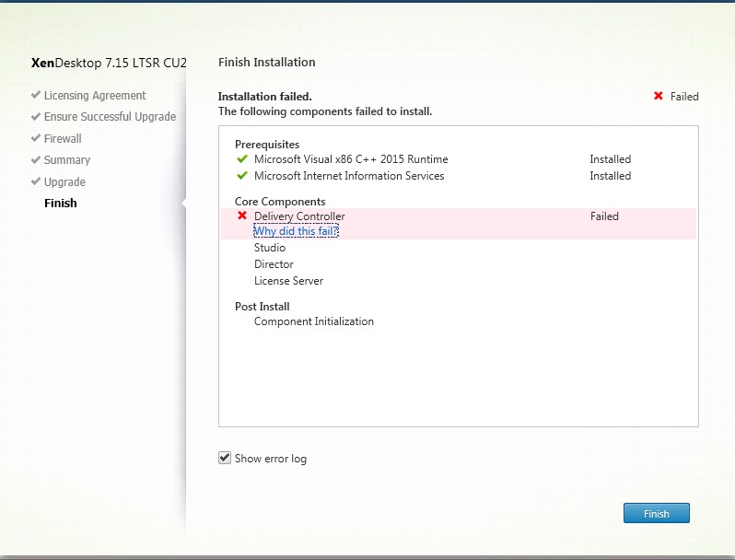
Task: Click the red X beside Delivery Controller
Action: click(x=242, y=216)
